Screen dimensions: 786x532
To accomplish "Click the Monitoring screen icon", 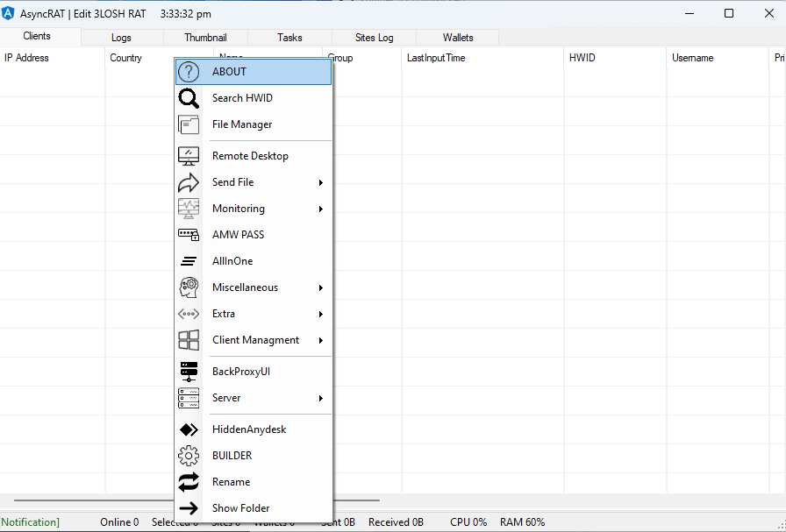I will coord(189,209).
